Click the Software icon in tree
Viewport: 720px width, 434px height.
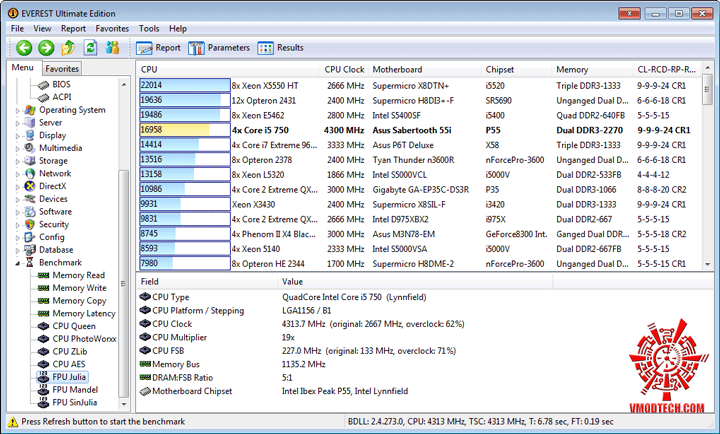[30, 212]
